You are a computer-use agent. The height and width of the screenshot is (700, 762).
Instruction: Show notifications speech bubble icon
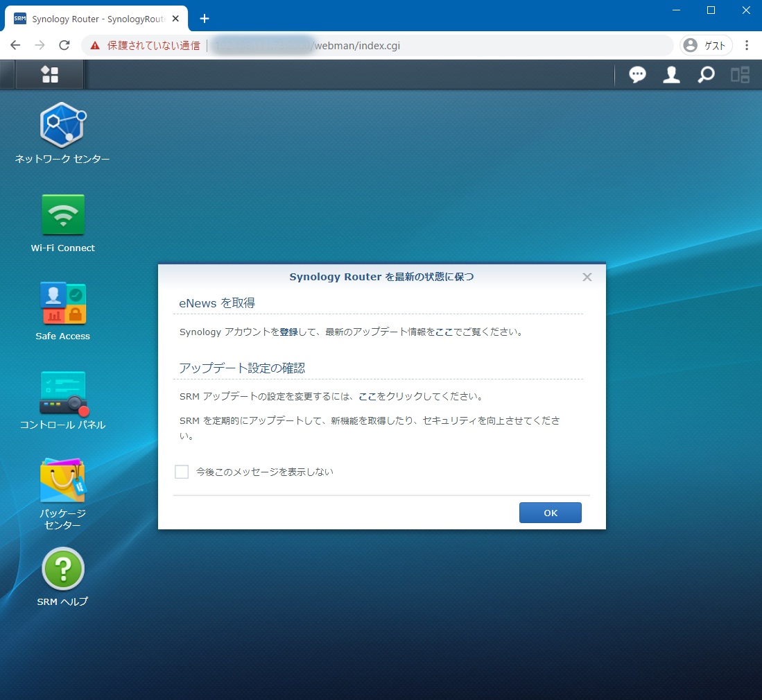coord(637,74)
